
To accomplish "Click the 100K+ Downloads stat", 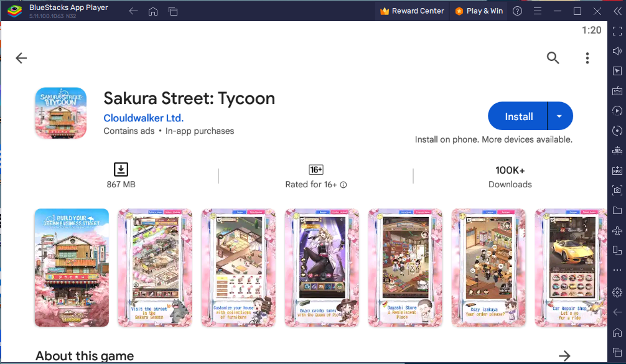I will pos(510,177).
